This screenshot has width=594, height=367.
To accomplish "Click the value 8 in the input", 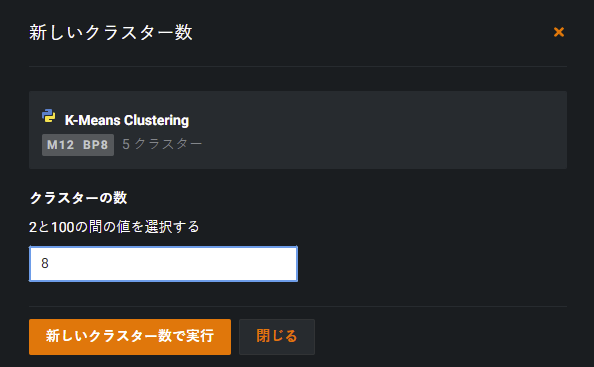I will tap(45, 263).
